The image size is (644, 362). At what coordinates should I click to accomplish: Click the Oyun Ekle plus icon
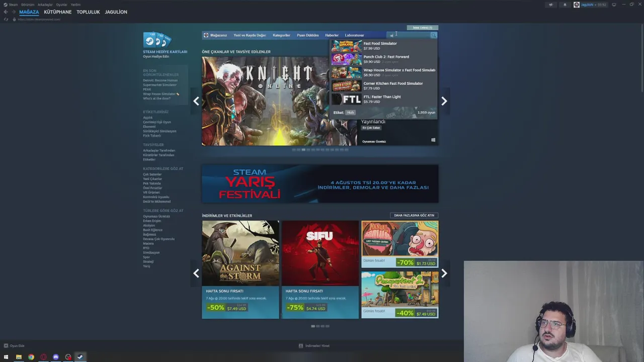tap(6, 345)
